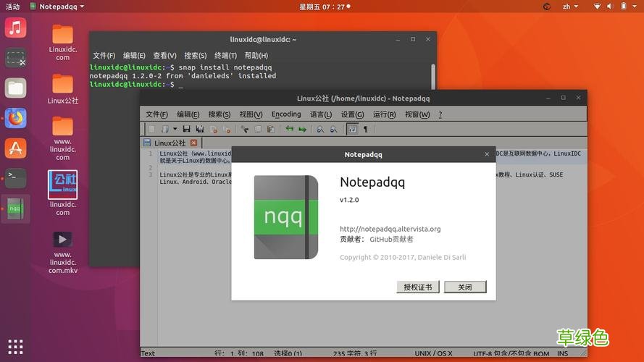
Task: Open the 语言(L) menu in Notepadqq
Action: [x=321, y=114]
